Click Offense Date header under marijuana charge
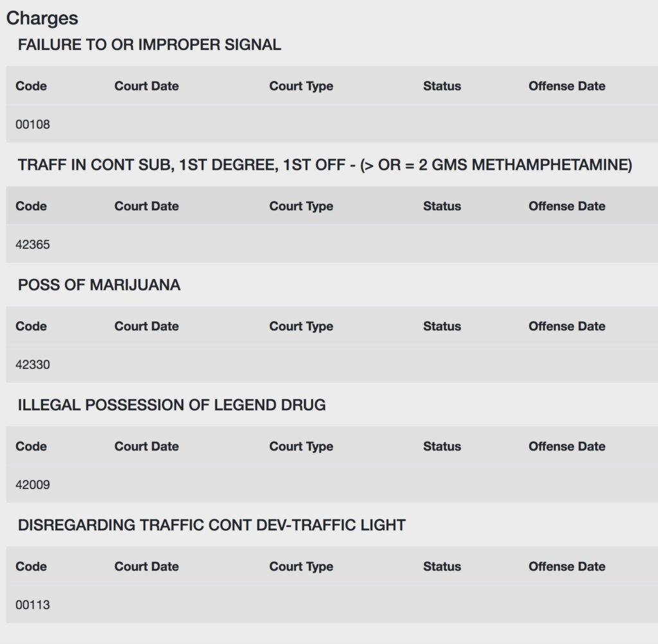Image resolution: width=658 pixels, height=644 pixels. coord(567,326)
